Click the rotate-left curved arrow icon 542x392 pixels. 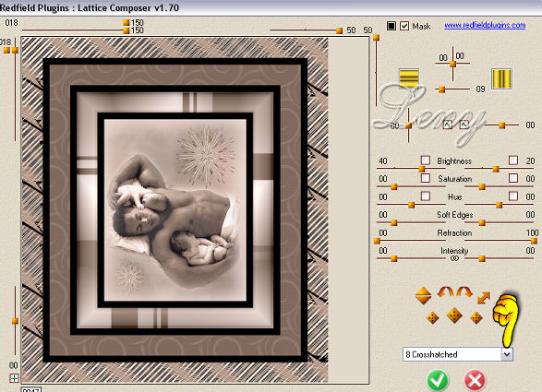(446, 292)
